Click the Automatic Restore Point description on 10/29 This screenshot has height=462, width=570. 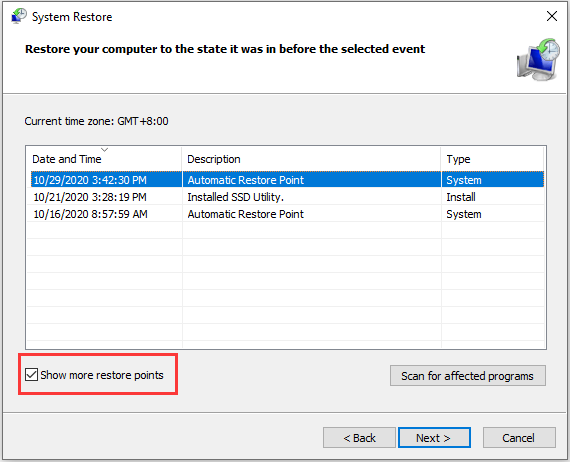tap(245, 180)
